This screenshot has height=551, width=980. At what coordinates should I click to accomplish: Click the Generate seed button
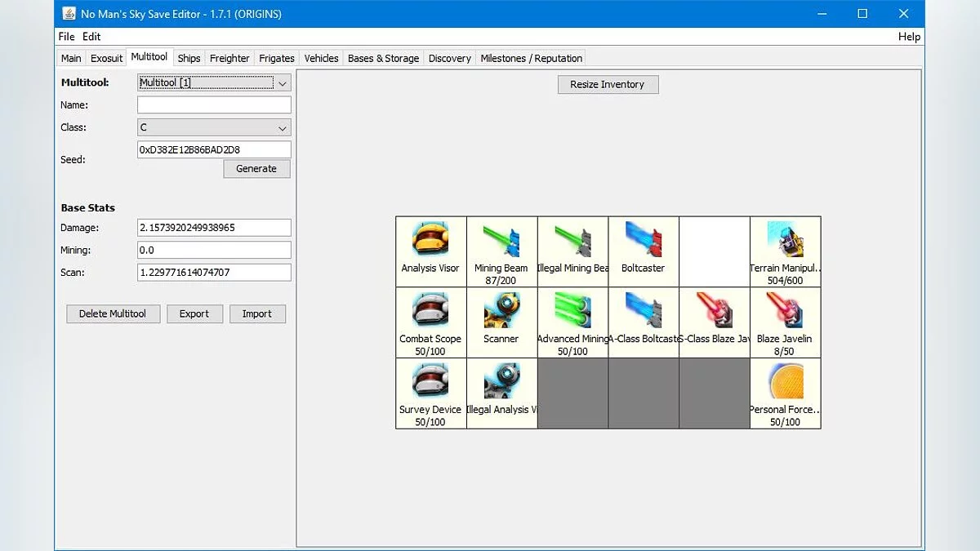[256, 168]
